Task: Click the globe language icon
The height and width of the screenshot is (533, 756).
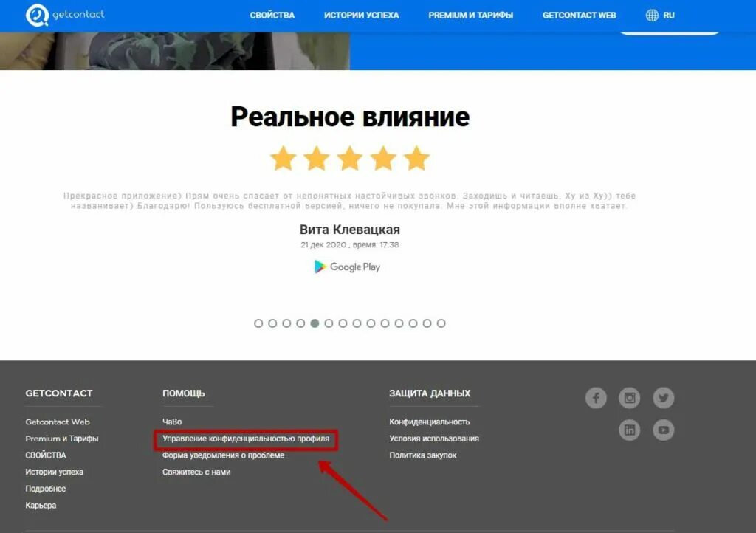Action: [652, 15]
